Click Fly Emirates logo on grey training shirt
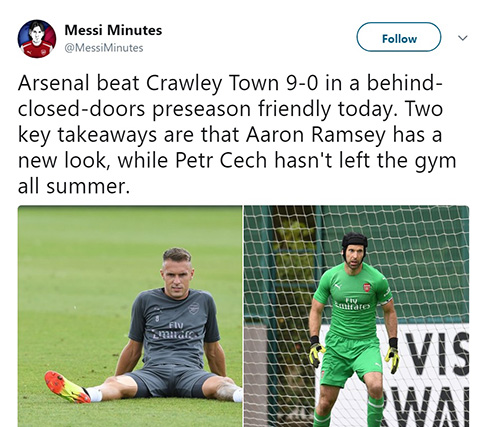Image resolution: width=480 pixels, height=427 pixels. click(x=174, y=330)
